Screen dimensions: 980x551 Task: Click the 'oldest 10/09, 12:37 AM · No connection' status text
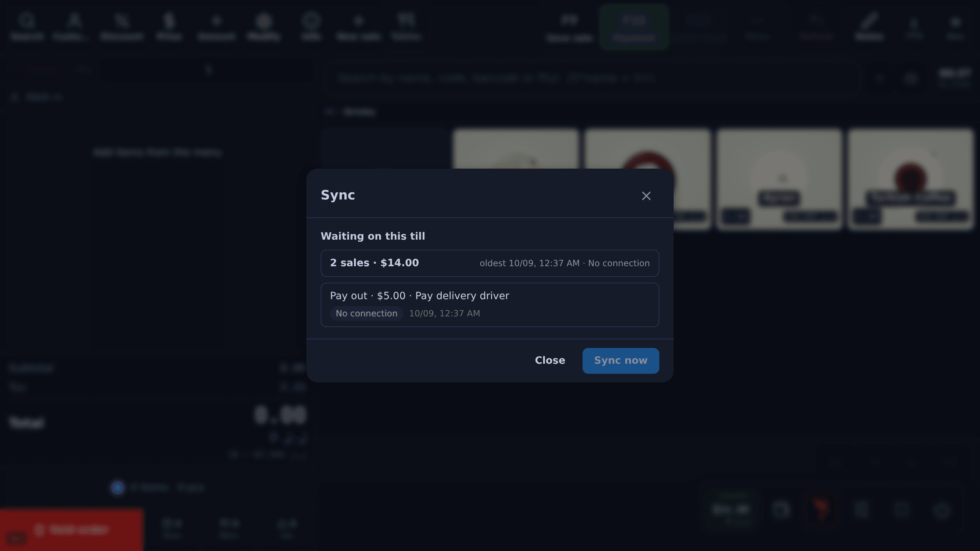coord(565,263)
